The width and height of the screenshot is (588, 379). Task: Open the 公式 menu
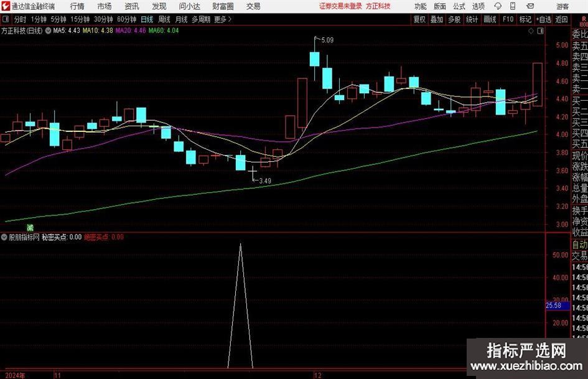point(459,6)
